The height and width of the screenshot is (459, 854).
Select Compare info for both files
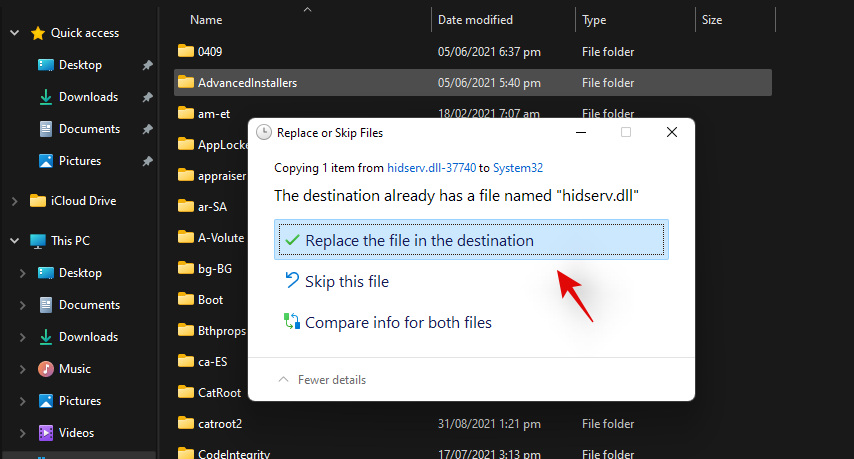click(398, 323)
